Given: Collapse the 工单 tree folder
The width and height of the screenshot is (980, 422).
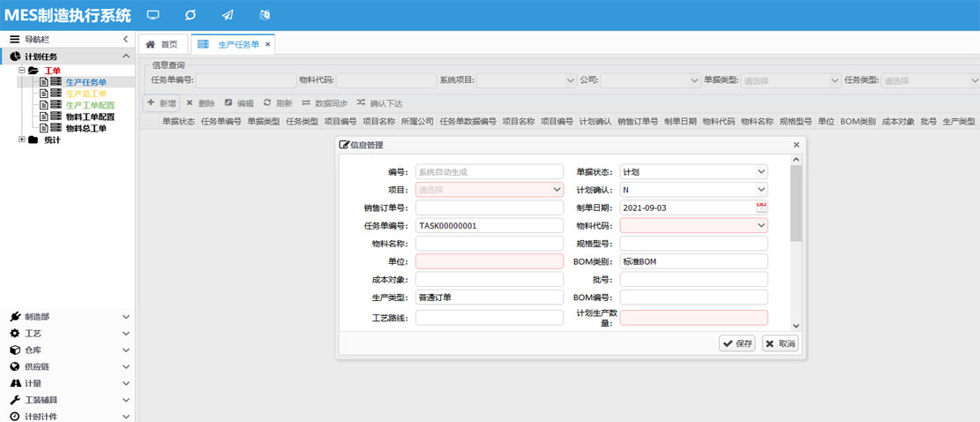Looking at the screenshot, I should [x=22, y=71].
